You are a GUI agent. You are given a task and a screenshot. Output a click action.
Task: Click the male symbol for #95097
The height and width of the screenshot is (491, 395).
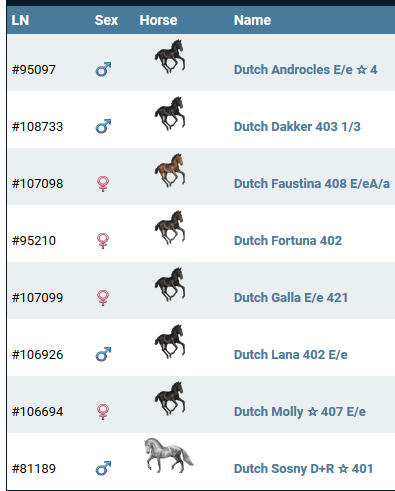coord(103,69)
